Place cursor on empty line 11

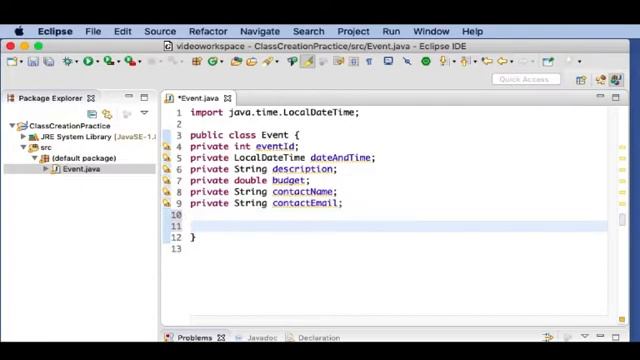pyautogui.click(x=398, y=226)
